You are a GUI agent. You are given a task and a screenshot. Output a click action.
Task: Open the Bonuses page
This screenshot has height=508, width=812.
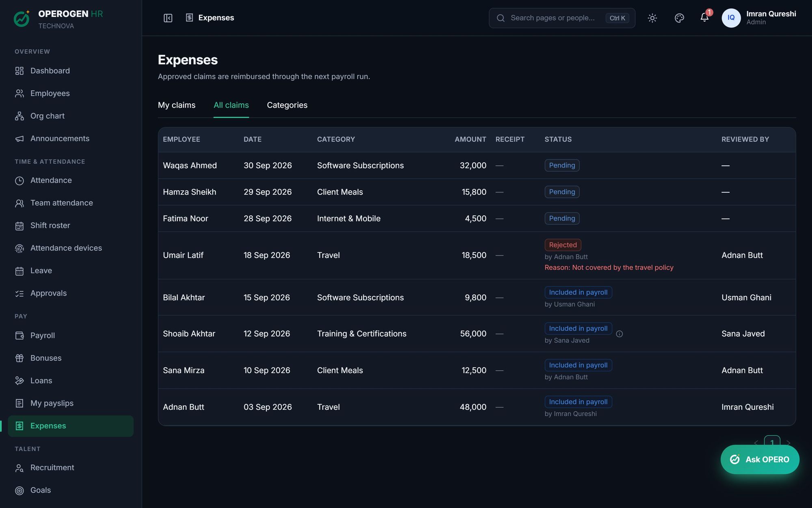coord(71,358)
